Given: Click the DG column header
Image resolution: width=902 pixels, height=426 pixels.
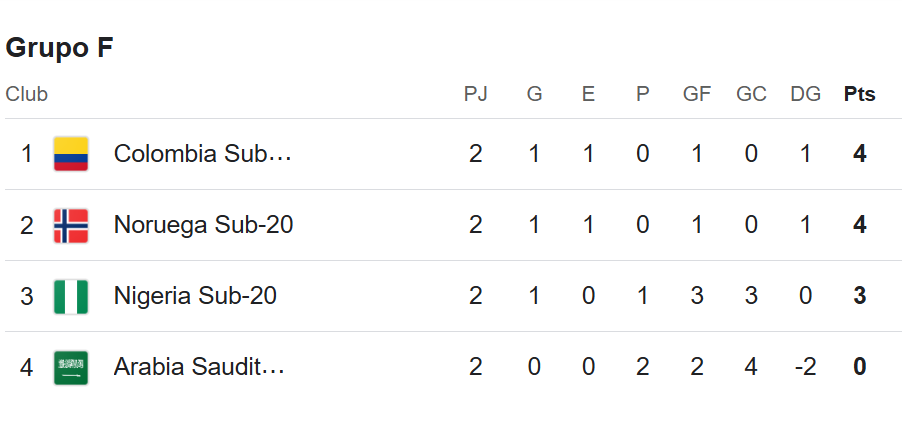Looking at the screenshot, I should click(805, 94).
